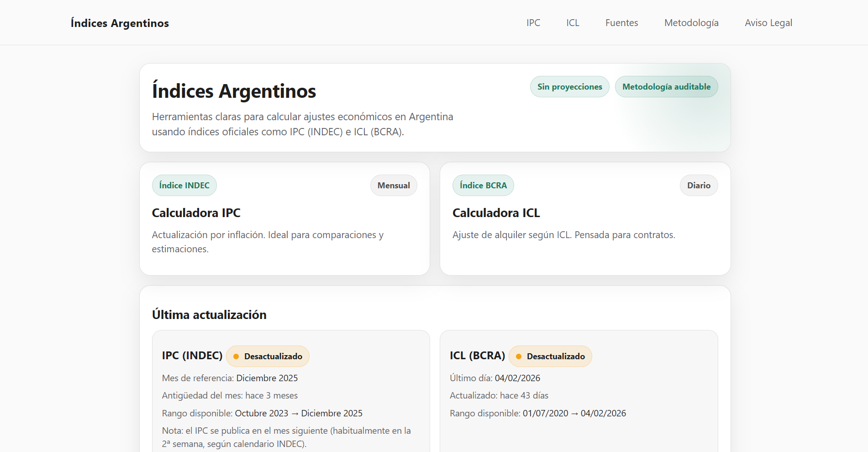Viewport: 868px width, 452px height.
Task: Open the Calculadora ICL card
Action: click(584, 218)
